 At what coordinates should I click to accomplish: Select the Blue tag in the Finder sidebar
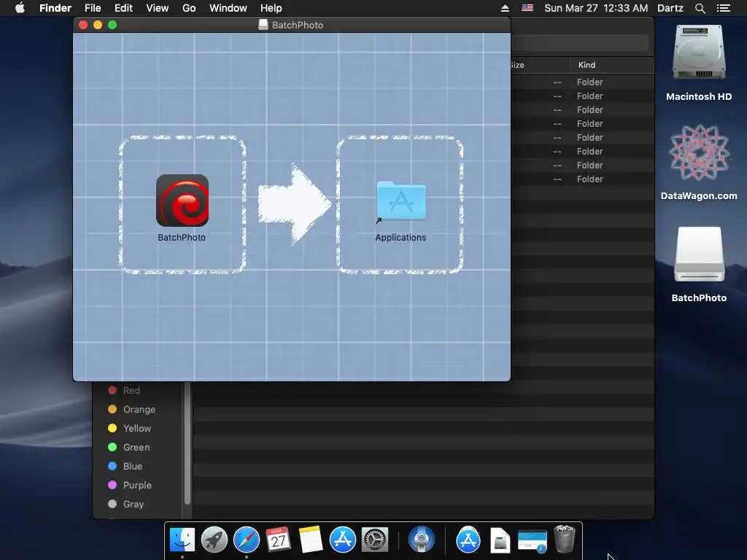point(125,466)
